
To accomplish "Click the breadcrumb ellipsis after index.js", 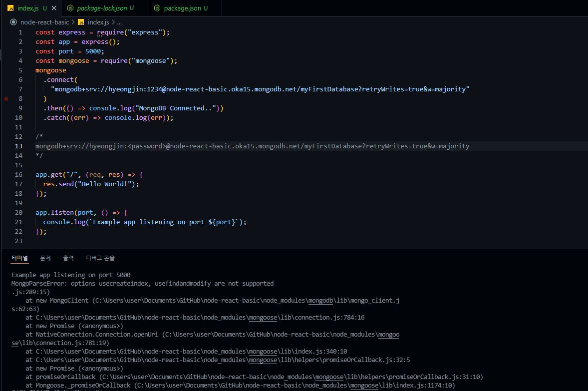I will click(x=119, y=22).
